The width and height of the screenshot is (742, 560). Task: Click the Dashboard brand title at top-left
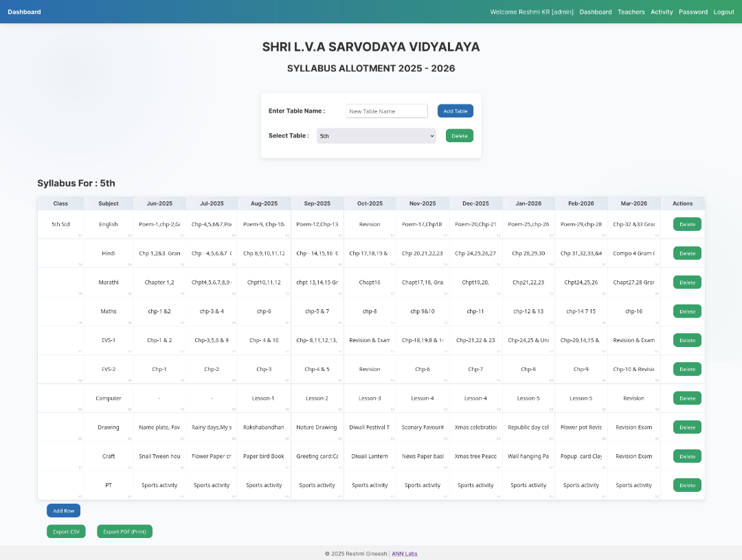[x=24, y=12]
